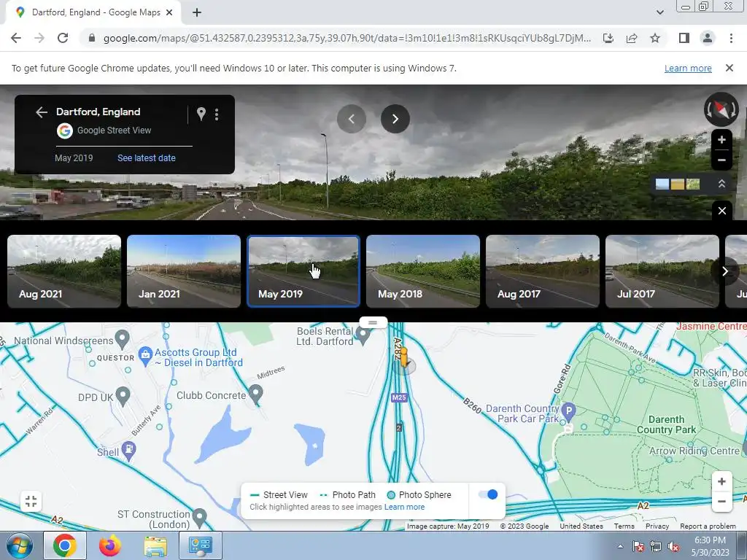The height and width of the screenshot is (560, 747).
Task: Reload the page in Chrome
Action: [x=63, y=38]
